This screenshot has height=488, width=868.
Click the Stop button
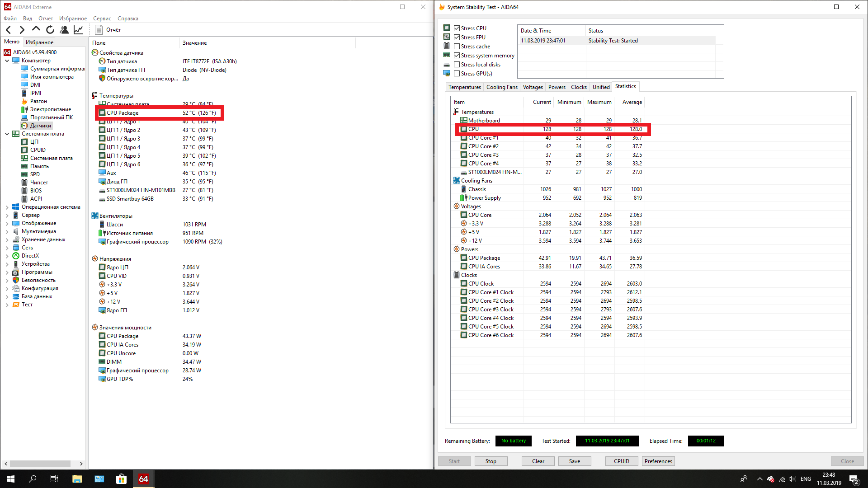(x=491, y=461)
